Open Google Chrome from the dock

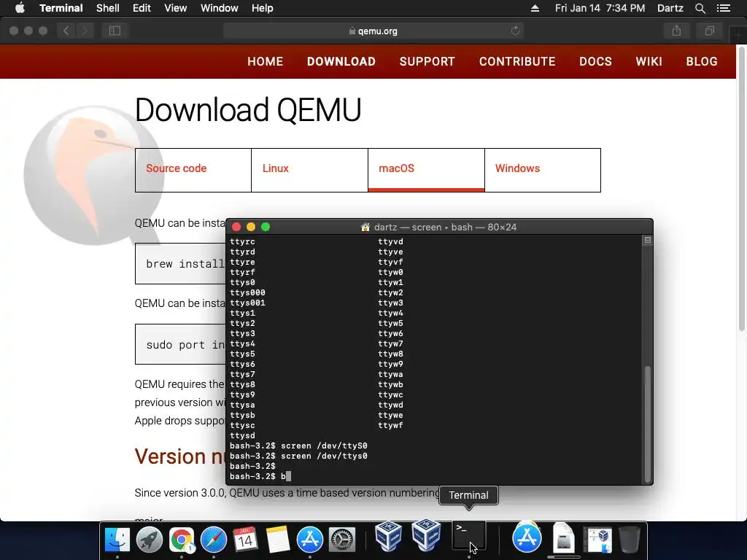182,540
